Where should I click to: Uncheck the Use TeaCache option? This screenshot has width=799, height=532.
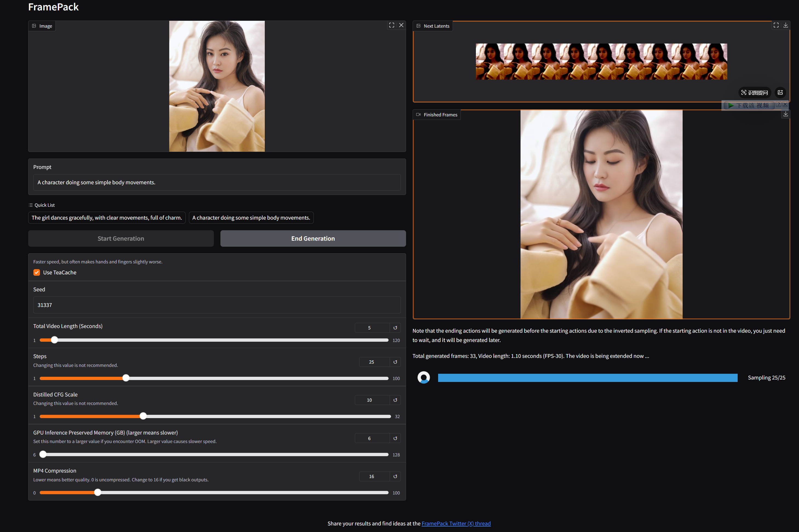point(37,272)
